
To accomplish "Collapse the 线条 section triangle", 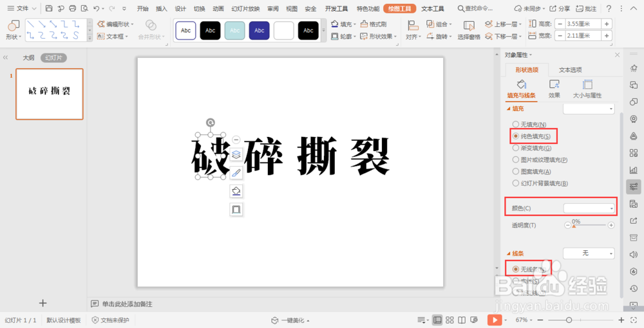I will [509, 253].
